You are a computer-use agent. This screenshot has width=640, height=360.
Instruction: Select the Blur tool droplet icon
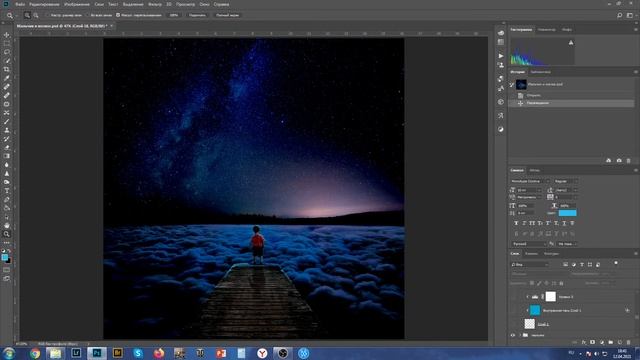click(x=7, y=165)
